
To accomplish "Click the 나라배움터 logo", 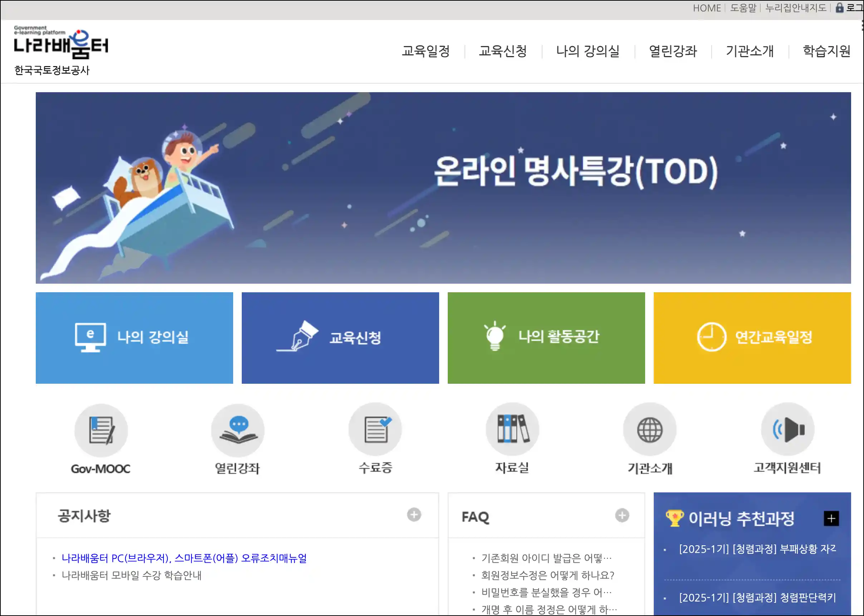I will pyautogui.click(x=61, y=45).
